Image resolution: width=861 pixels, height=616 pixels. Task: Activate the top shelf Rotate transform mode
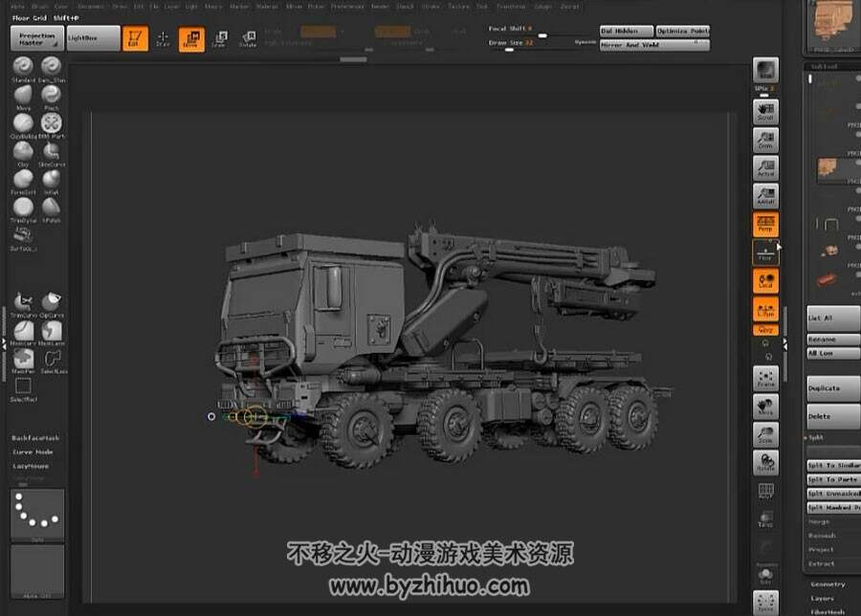[248, 38]
